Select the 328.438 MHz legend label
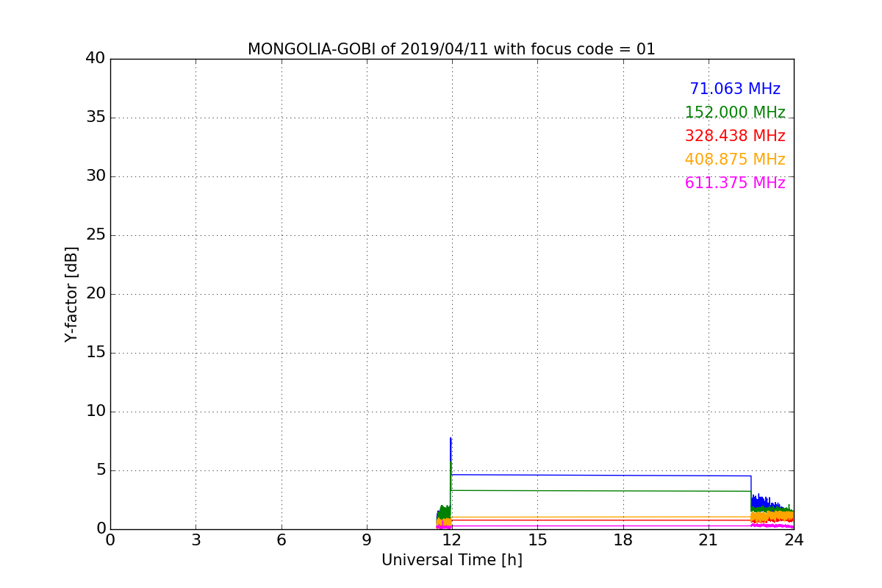 [x=735, y=136]
